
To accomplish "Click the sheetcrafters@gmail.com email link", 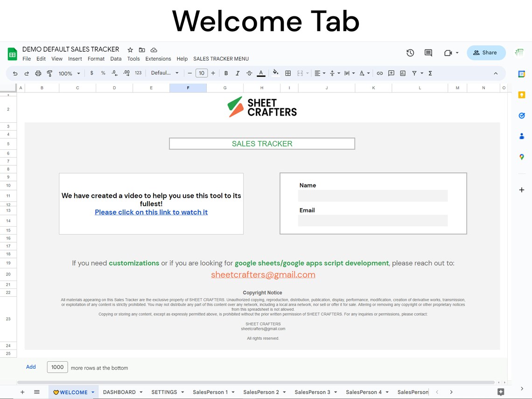I will (x=263, y=275).
